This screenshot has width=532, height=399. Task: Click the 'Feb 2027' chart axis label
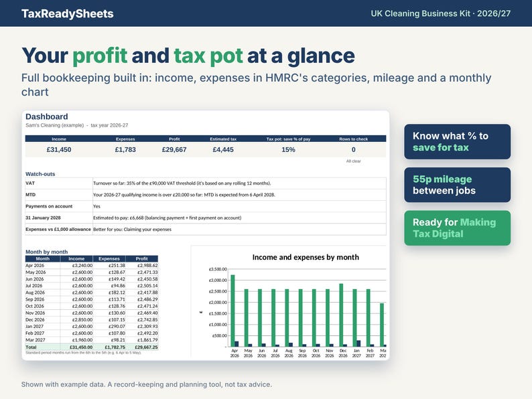(x=370, y=353)
